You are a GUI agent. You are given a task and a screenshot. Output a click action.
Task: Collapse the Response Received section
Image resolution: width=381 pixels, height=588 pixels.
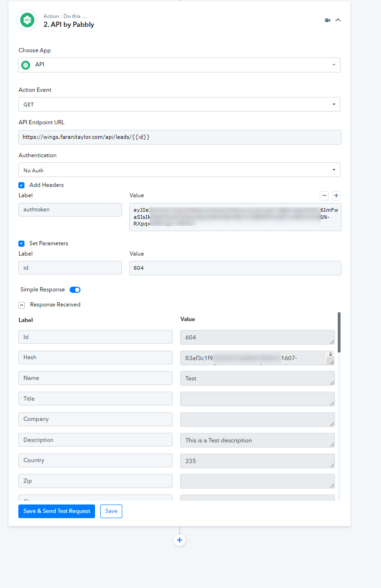(22, 305)
